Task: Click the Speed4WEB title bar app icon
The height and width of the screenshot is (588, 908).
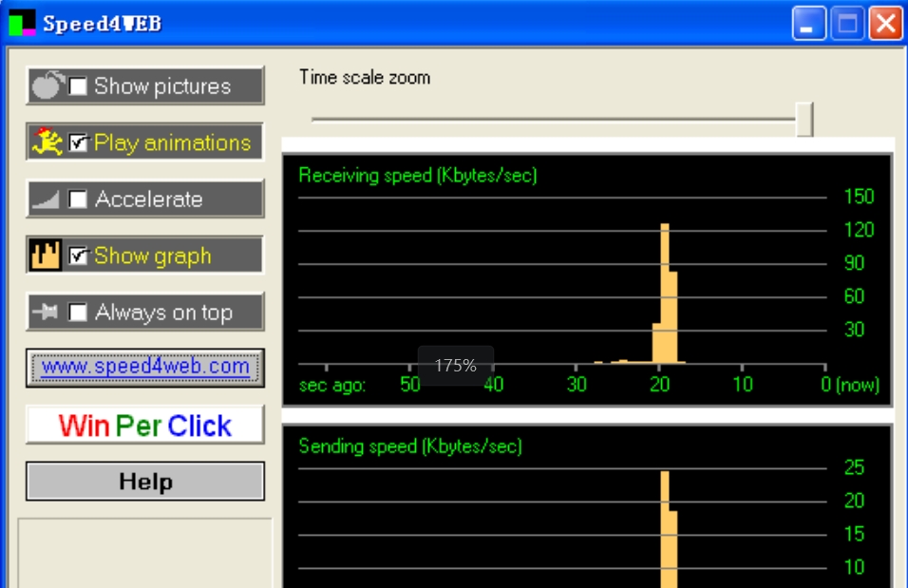Action: (x=22, y=23)
